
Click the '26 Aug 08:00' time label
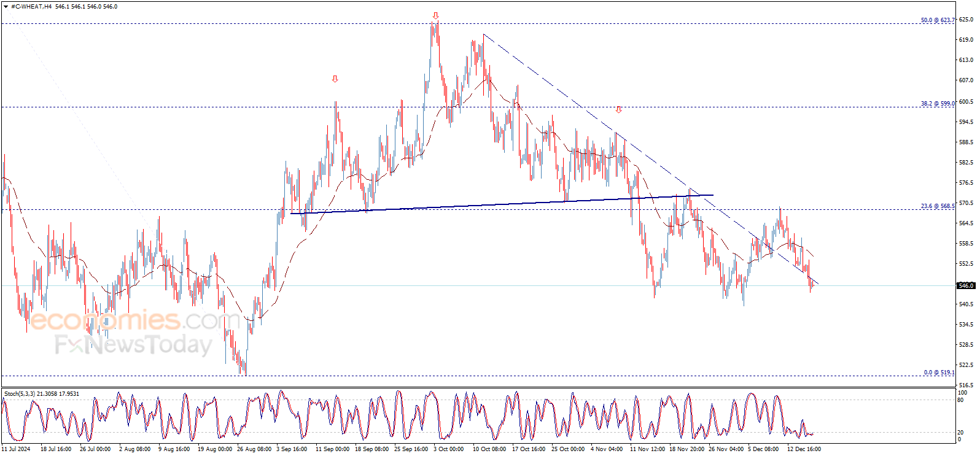click(254, 449)
